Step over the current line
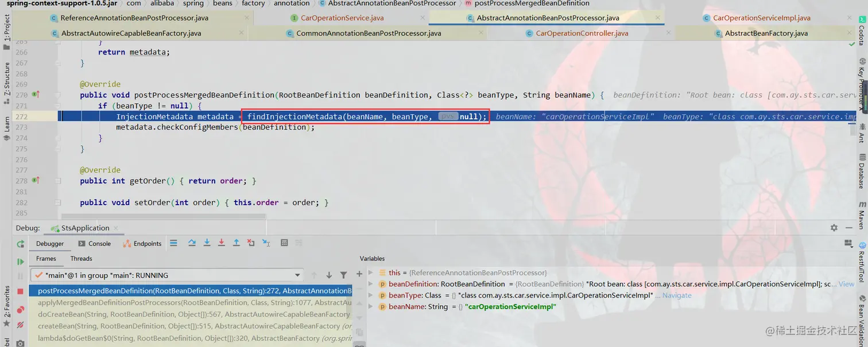 click(x=192, y=243)
